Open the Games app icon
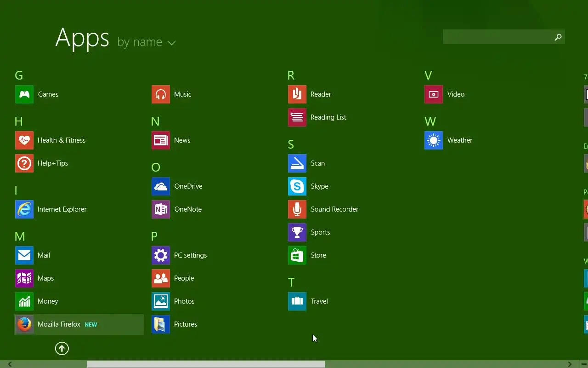The width and height of the screenshot is (588, 368). (24, 94)
